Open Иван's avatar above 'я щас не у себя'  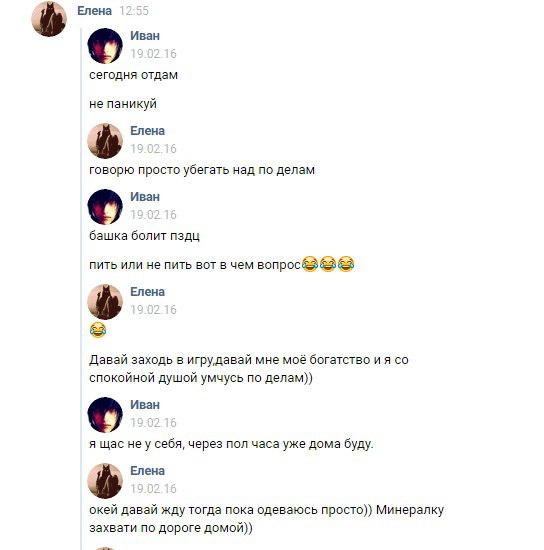pyautogui.click(x=105, y=415)
